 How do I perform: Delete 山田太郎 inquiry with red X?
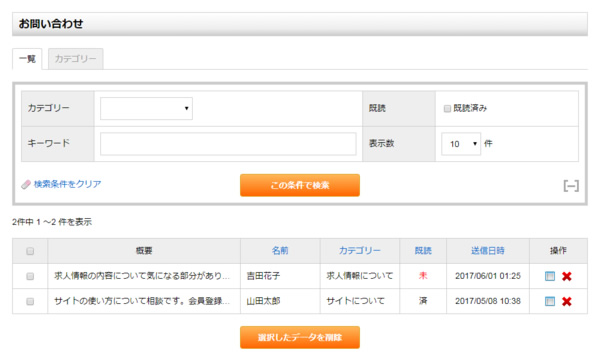pyautogui.click(x=567, y=301)
